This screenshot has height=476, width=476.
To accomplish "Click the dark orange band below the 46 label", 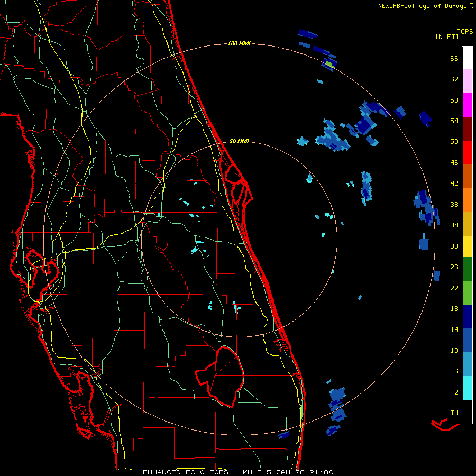I will [x=467, y=176].
